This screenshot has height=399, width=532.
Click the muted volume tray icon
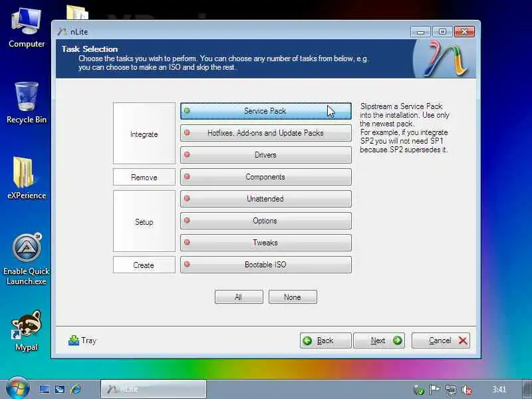[467, 390]
